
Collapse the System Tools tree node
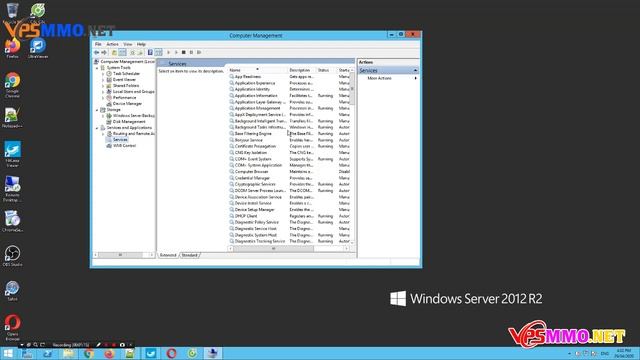98,68
